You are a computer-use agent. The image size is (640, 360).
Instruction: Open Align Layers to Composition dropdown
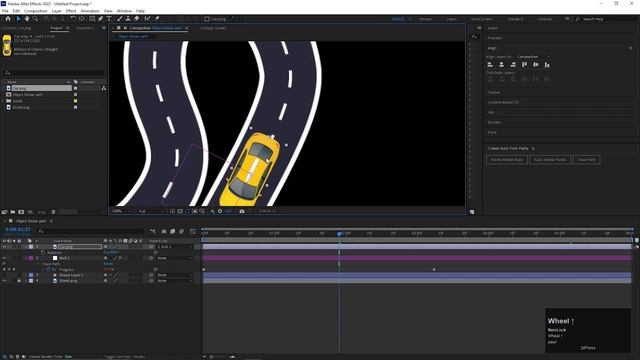coord(533,57)
